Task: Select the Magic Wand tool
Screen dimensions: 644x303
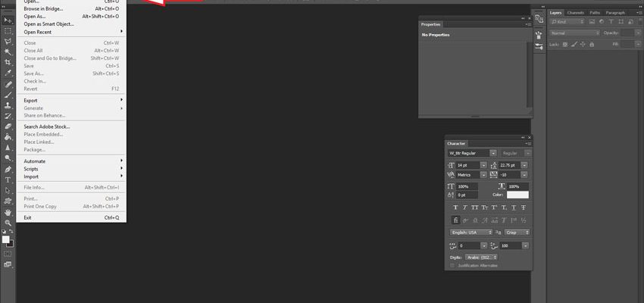Action: (8, 52)
